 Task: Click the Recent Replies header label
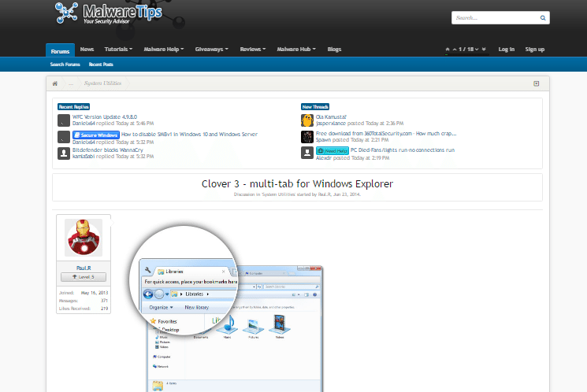[x=73, y=106]
